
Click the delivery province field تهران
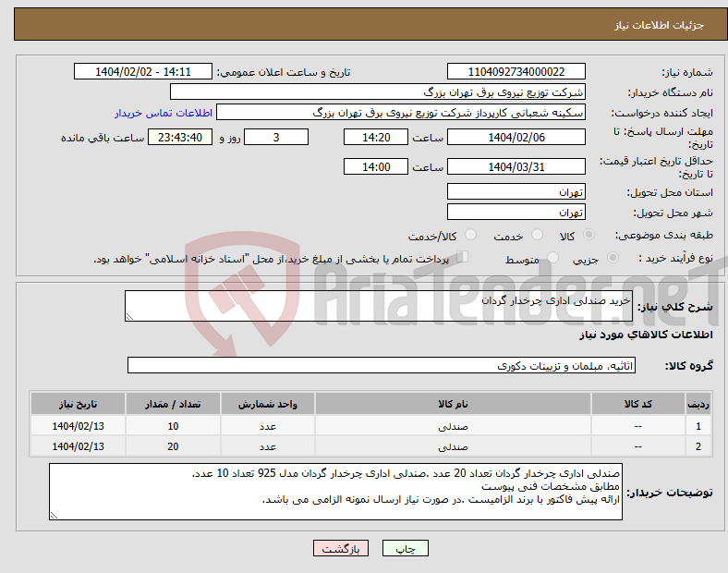coord(516,192)
